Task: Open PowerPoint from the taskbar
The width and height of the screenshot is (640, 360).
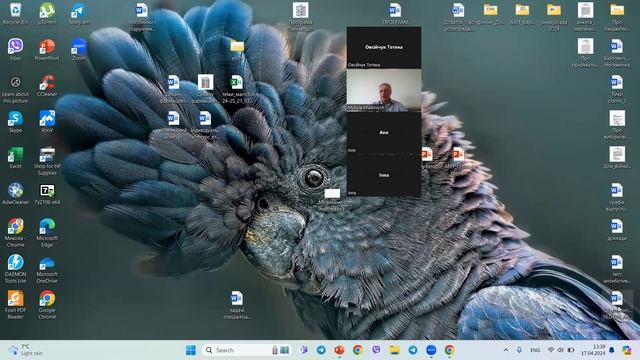Action: pos(339,350)
